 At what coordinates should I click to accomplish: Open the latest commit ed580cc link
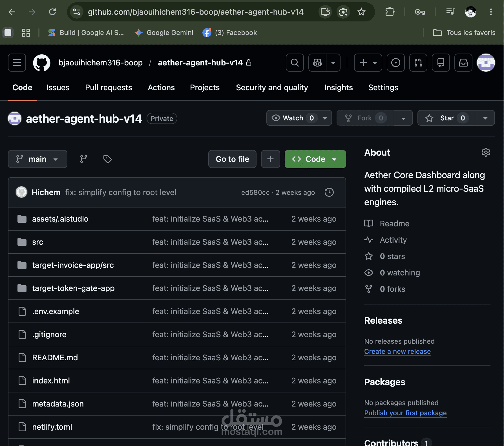255,193
